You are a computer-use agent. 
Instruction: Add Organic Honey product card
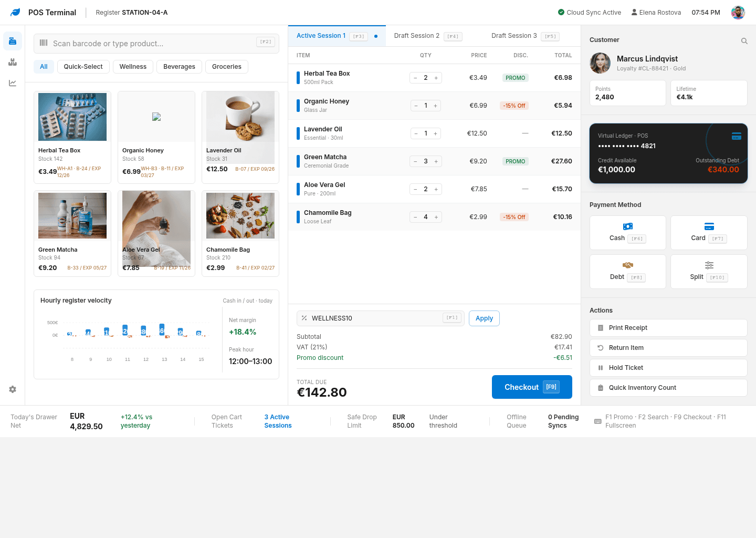point(156,137)
